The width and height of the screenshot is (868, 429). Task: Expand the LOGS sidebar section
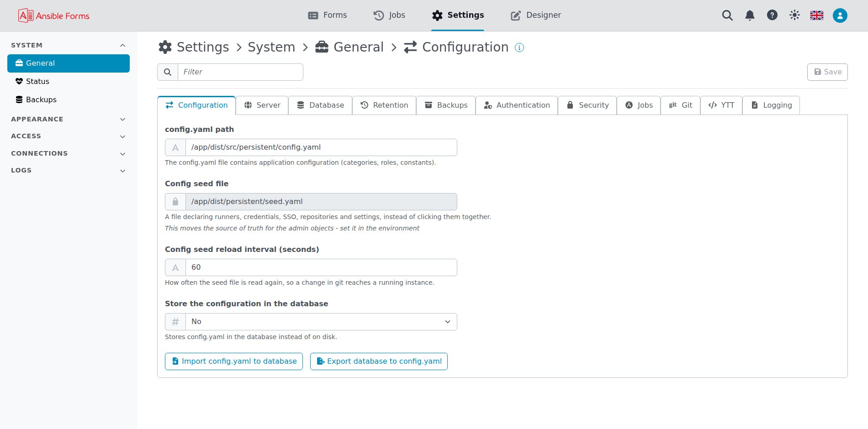click(69, 170)
